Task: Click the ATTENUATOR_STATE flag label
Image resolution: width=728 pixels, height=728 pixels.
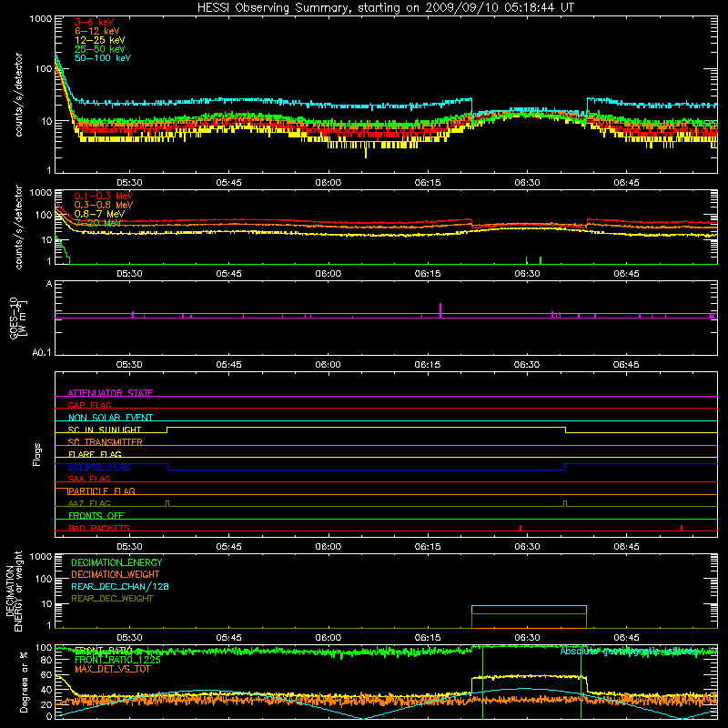Action: click(x=110, y=393)
